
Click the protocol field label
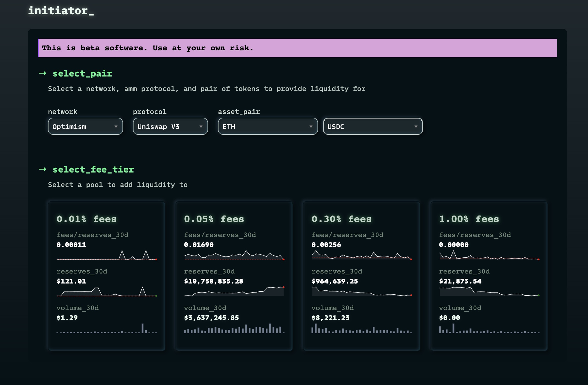point(150,112)
